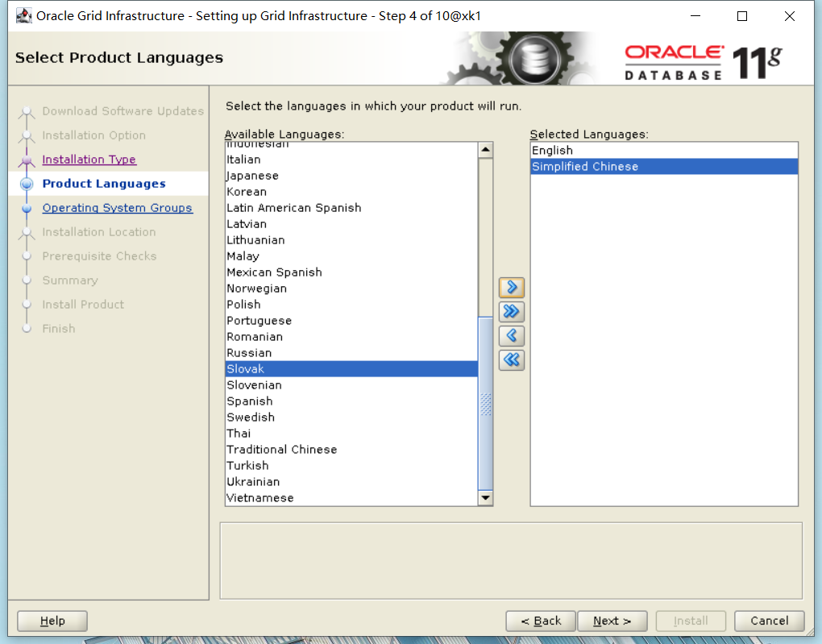The width and height of the screenshot is (822, 644).
Task: Select Korean in Available Languages
Action: pyautogui.click(x=351, y=192)
